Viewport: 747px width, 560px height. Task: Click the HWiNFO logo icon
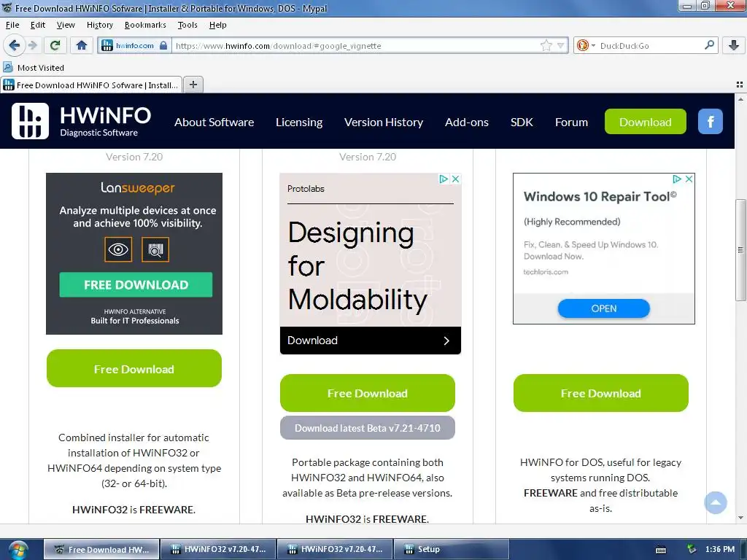[30, 121]
